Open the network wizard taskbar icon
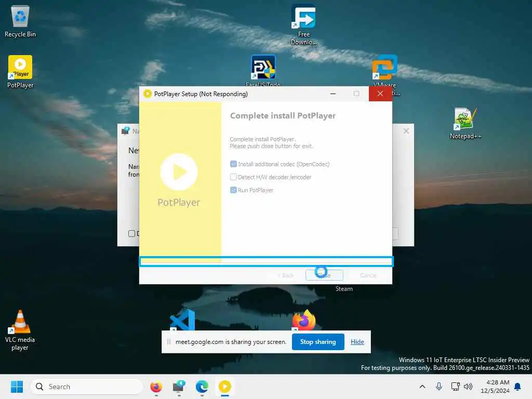The height and width of the screenshot is (399, 532). (179, 387)
